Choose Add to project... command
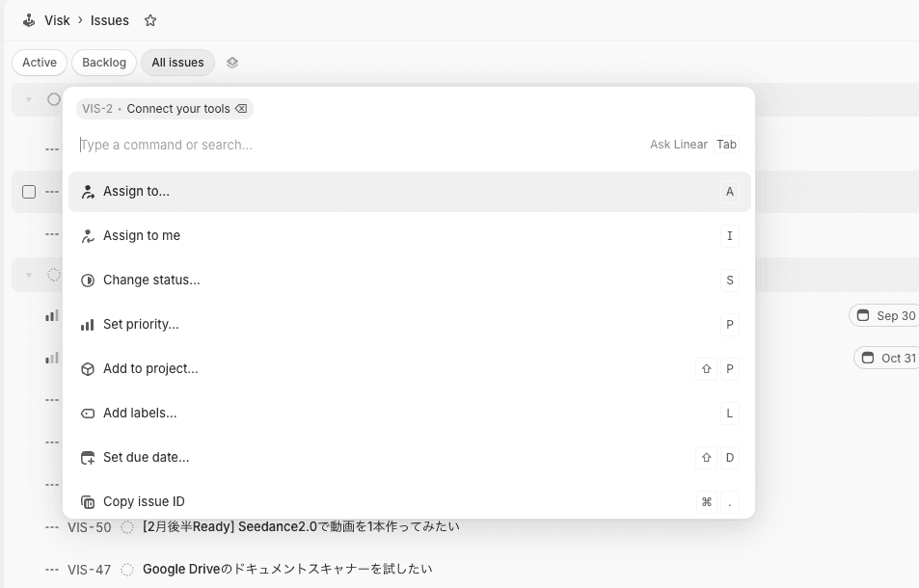 click(x=410, y=369)
